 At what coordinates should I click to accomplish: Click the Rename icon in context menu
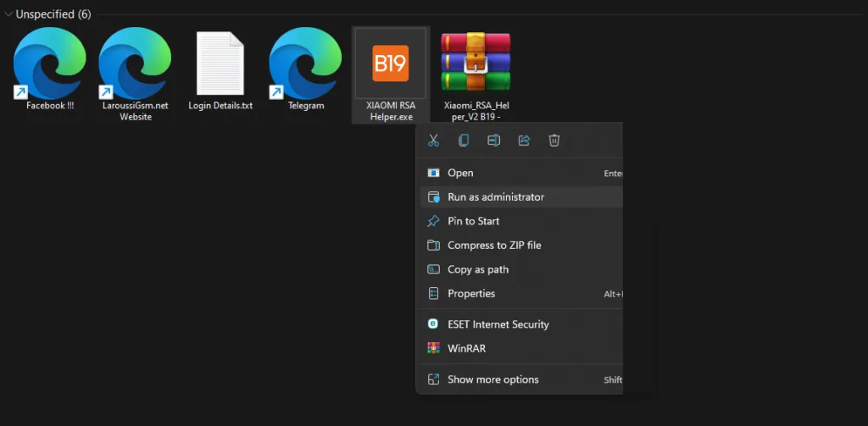[x=494, y=141]
